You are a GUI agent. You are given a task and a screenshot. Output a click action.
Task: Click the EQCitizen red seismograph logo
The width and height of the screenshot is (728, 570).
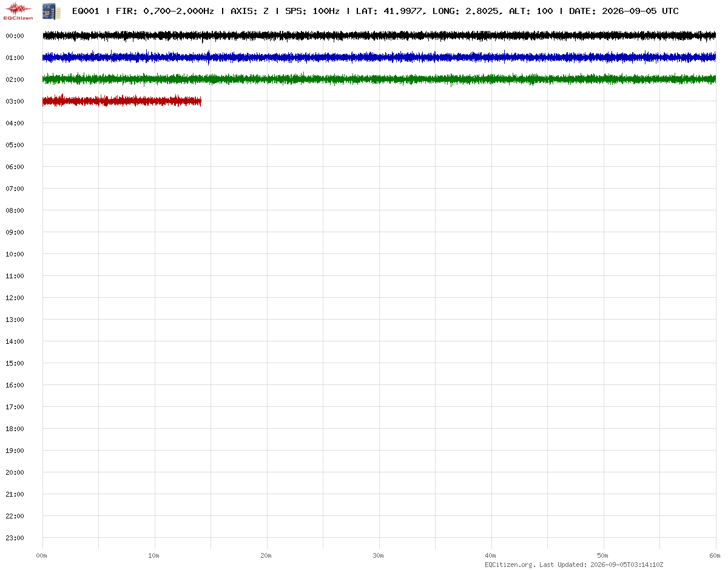point(19,11)
